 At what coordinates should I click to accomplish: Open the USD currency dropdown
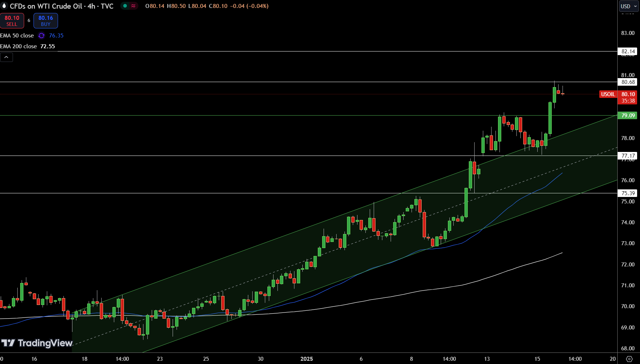pos(629,6)
